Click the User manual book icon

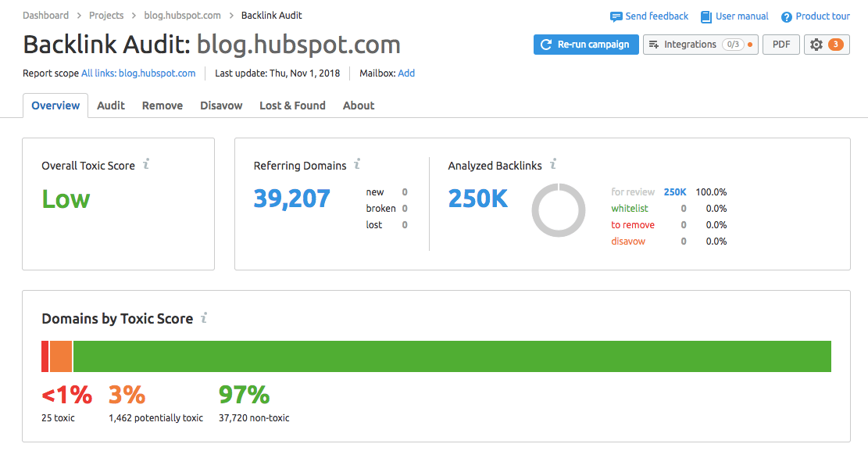[706, 16]
